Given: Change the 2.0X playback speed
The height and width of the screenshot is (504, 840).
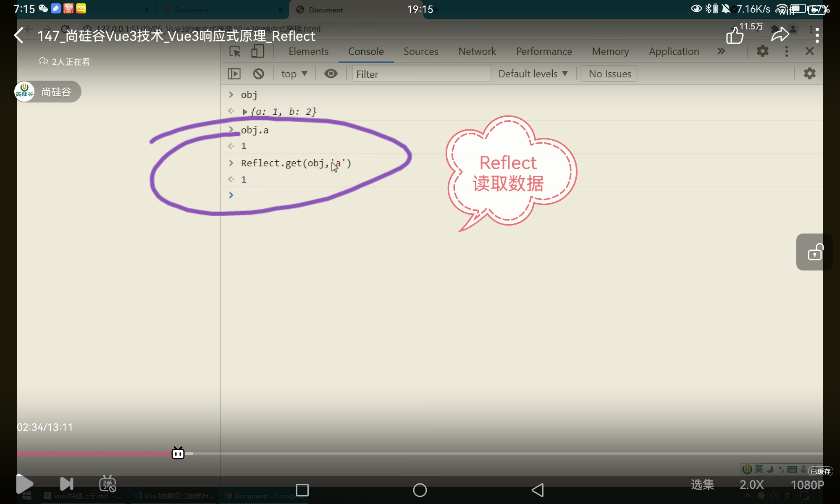Looking at the screenshot, I should tap(751, 485).
